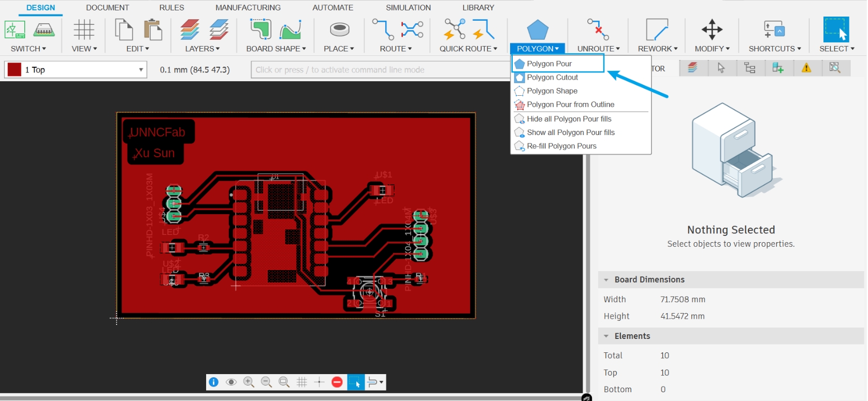The width and height of the screenshot is (868, 401).
Task: Click the Select tool icon in the ribbon
Action: (x=836, y=29)
